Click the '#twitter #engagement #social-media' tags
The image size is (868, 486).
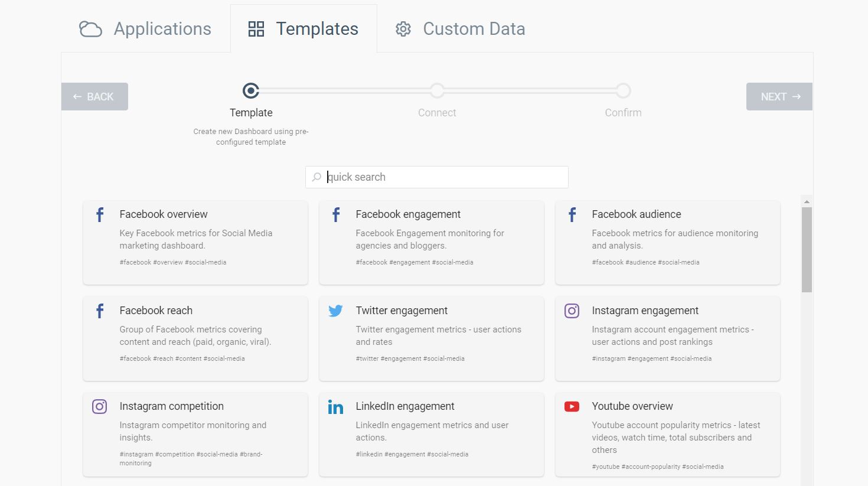point(410,358)
